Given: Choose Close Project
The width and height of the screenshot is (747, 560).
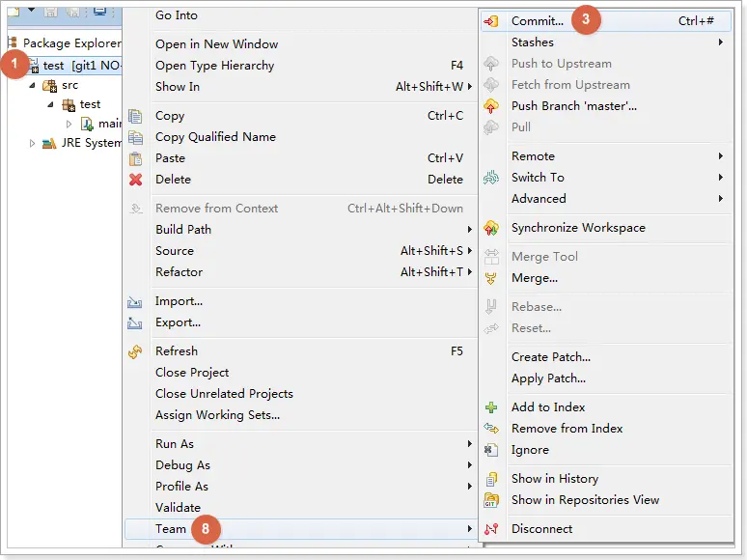Looking at the screenshot, I should click(x=300, y=373).
